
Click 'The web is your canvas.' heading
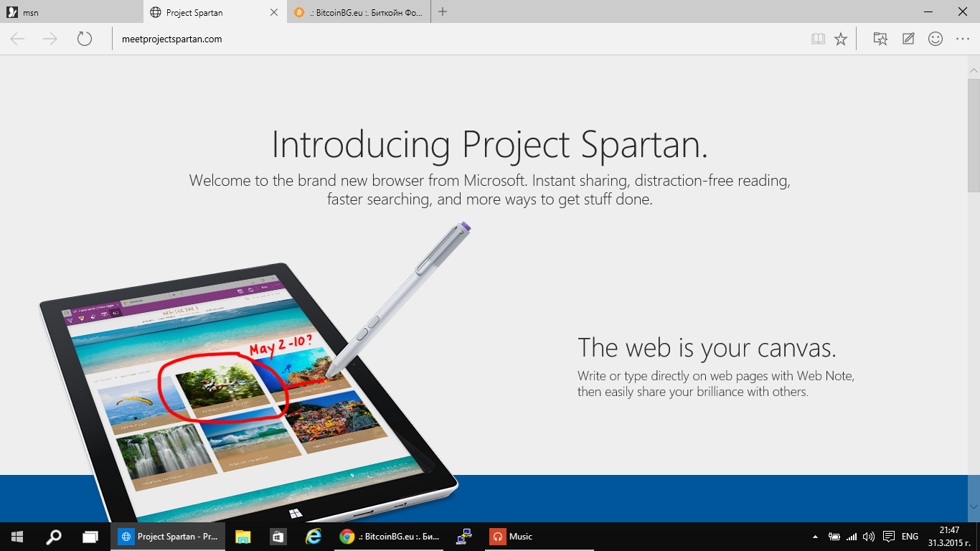coord(707,348)
